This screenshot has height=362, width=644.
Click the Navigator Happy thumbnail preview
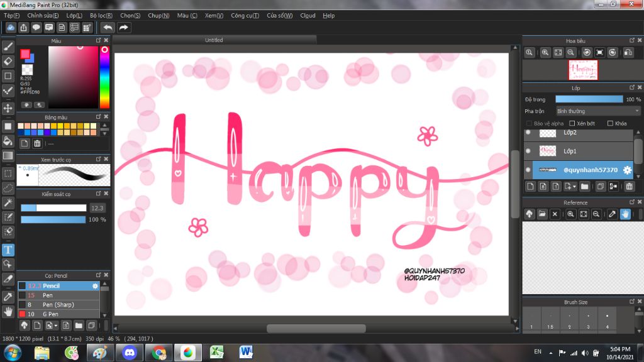(583, 70)
